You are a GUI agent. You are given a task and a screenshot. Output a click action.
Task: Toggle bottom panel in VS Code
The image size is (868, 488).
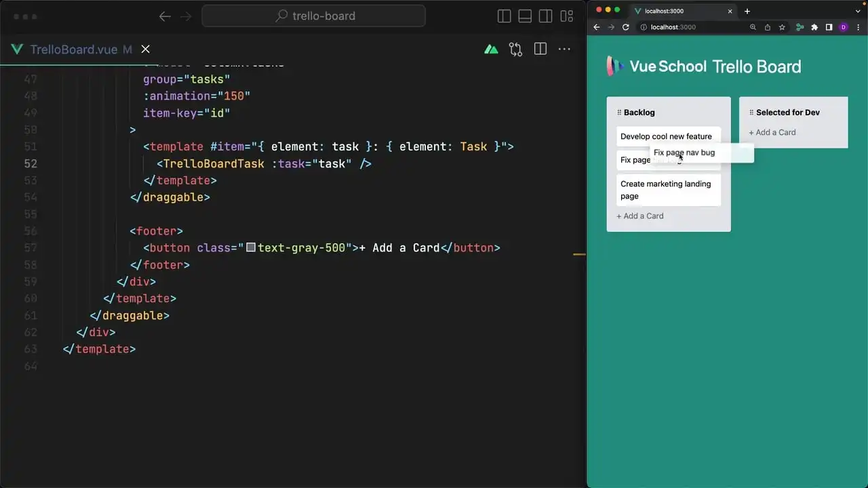[525, 16]
